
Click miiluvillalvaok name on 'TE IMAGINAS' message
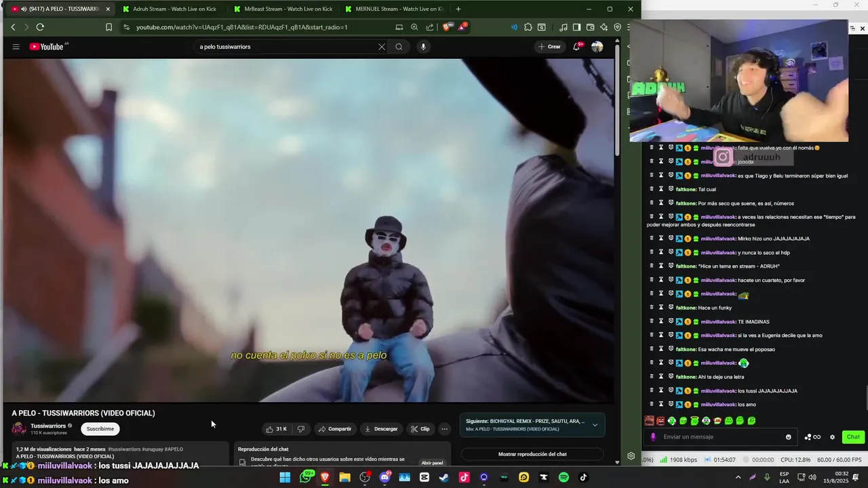[x=718, y=322]
